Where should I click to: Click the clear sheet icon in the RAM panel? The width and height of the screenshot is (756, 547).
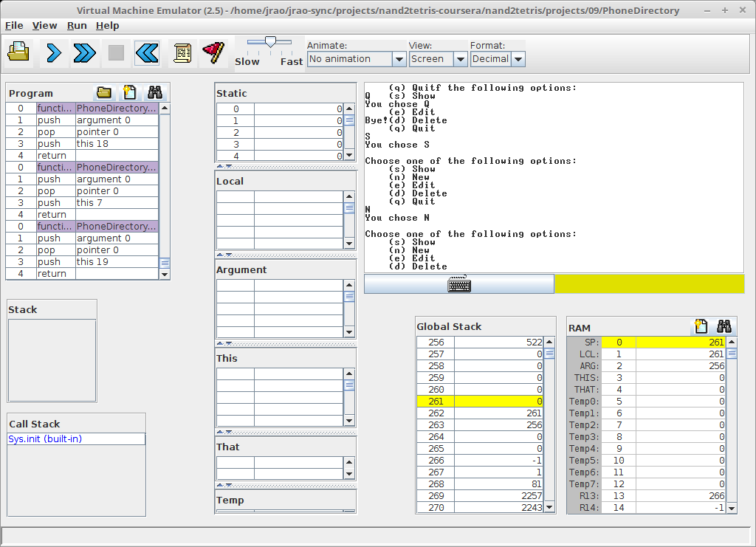point(701,327)
